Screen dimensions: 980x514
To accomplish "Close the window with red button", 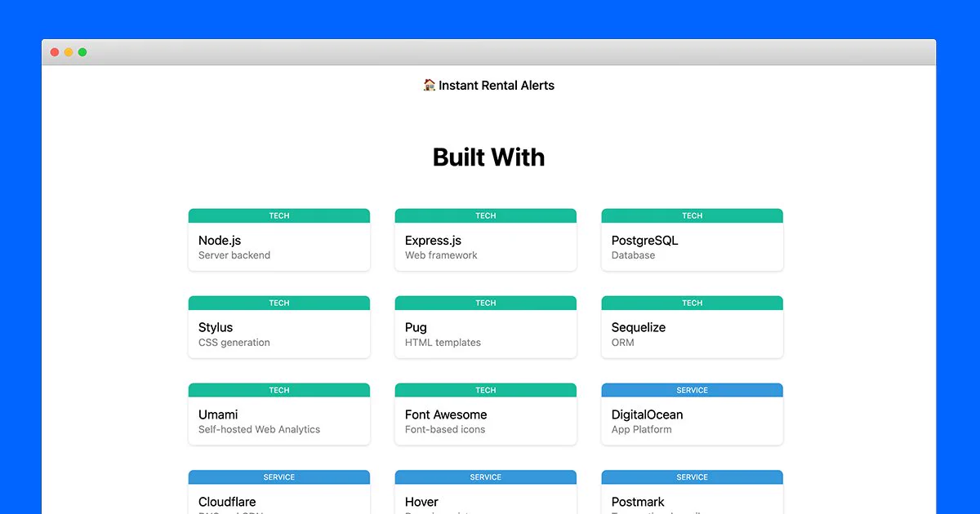I will [55, 52].
